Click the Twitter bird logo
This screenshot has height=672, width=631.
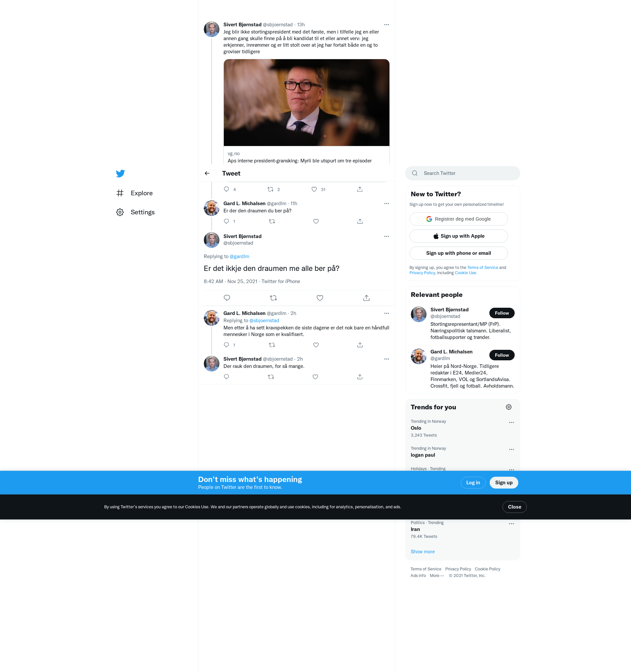pyautogui.click(x=120, y=173)
